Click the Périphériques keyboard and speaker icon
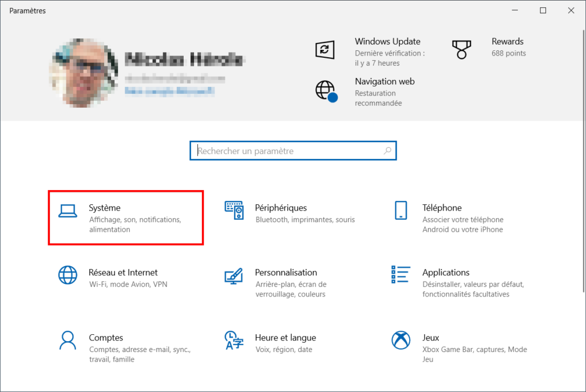586x392 pixels. [234, 211]
